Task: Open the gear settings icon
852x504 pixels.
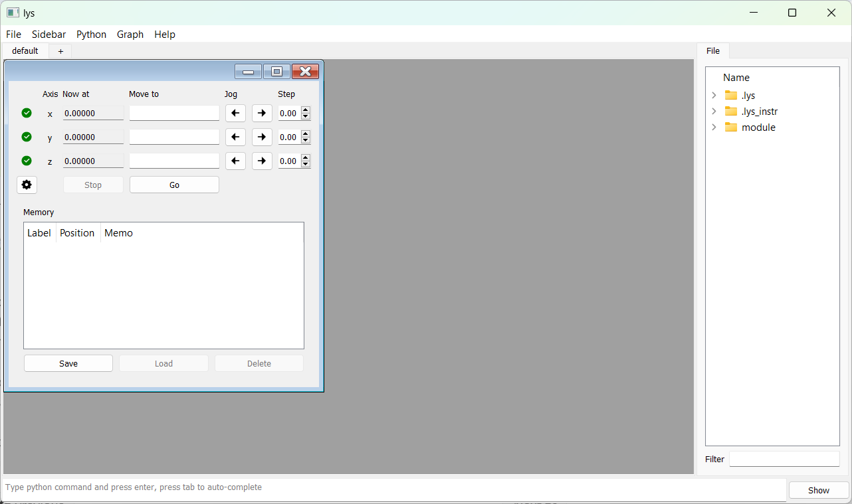Action: click(27, 185)
